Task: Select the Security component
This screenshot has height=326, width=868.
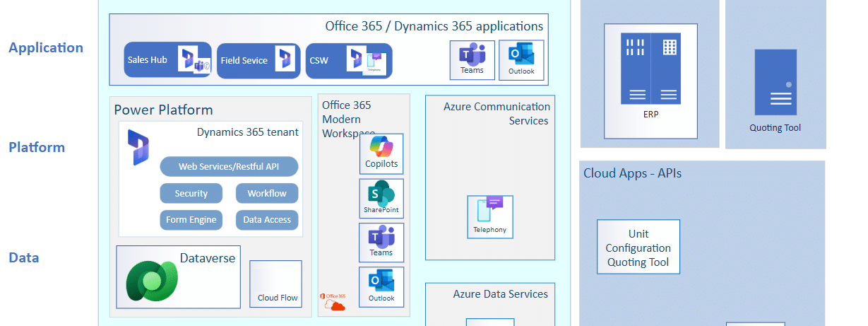Action: point(191,194)
